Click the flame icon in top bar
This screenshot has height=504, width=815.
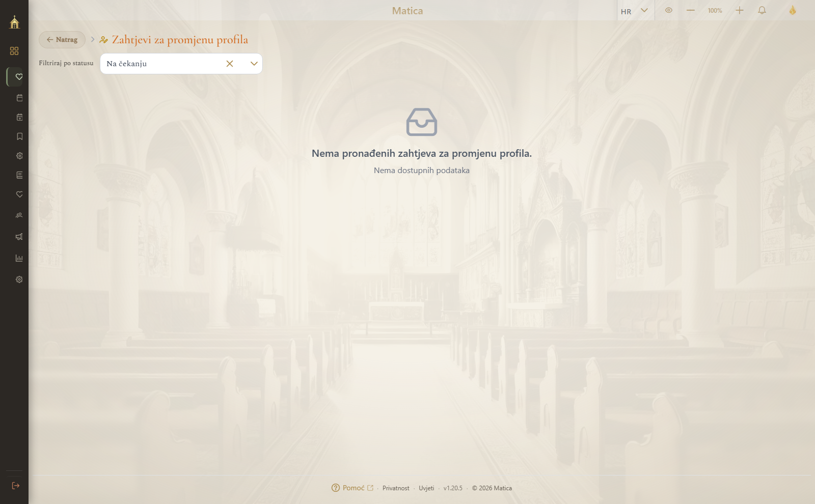coord(793,10)
